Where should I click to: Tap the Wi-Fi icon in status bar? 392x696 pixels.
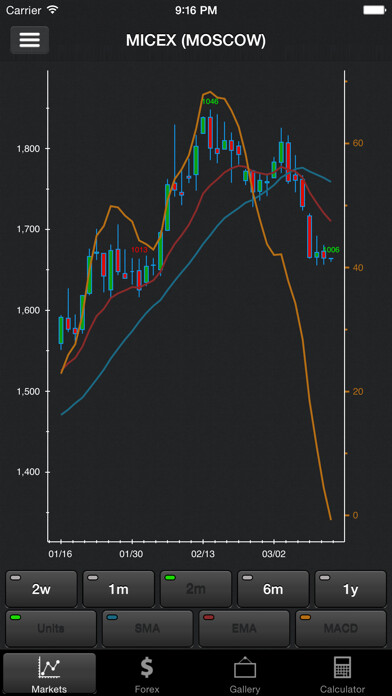53,10
